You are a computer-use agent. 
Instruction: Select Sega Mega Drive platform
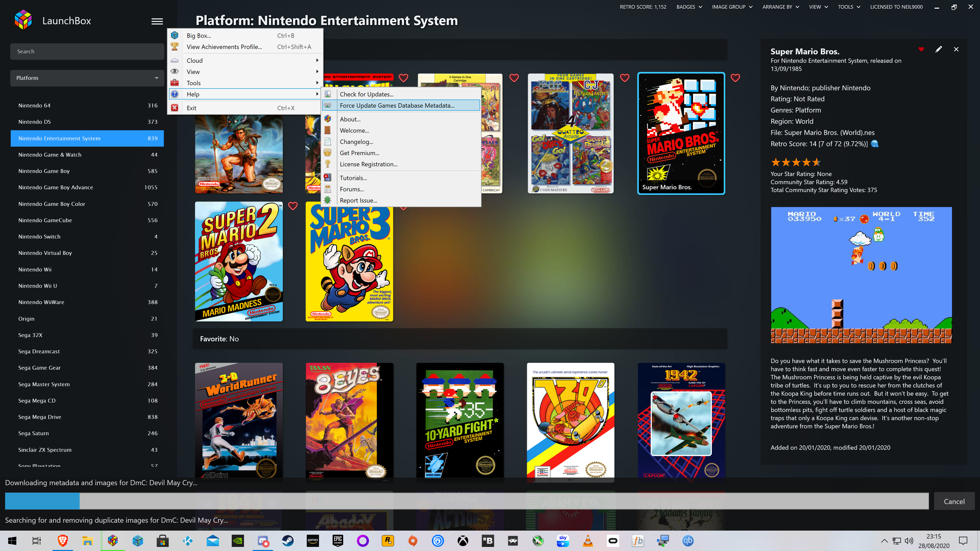click(x=87, y=417)
